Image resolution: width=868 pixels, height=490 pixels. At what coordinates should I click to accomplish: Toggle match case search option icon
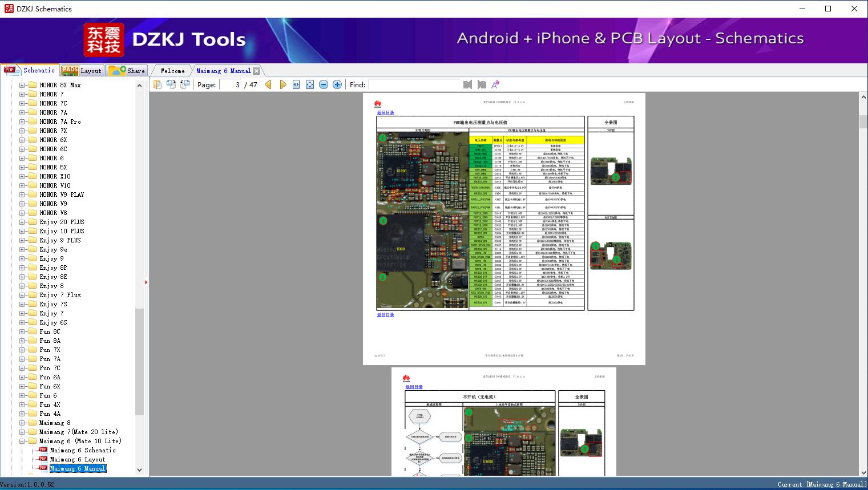pos(495,84)
